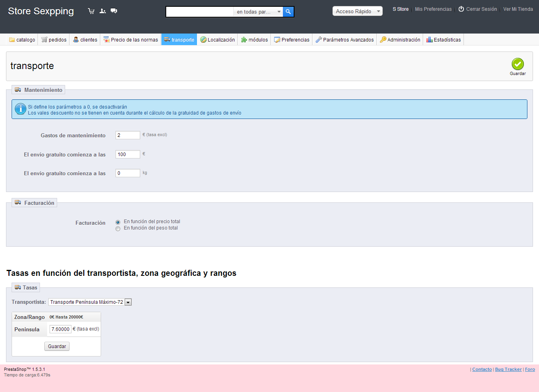This screenshot has width=539, height=392.
Task: Open Parámetros Avanzados tab
Action: (x=344, y=40)
